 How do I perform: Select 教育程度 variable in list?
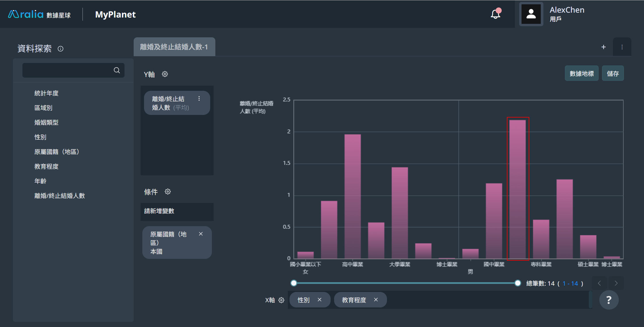click(x=46, y=166)
